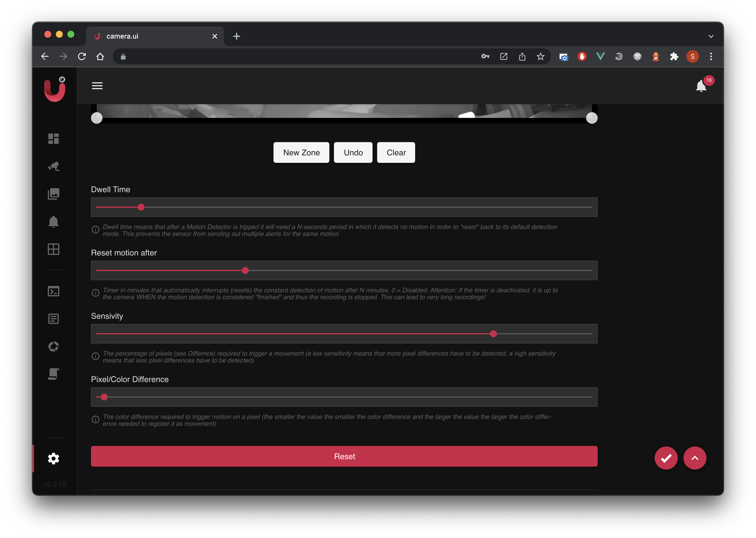This screenshot has height=538, width=756.
Task: Expand the browser tab search chevron
Action: click(x=711, y=36)
